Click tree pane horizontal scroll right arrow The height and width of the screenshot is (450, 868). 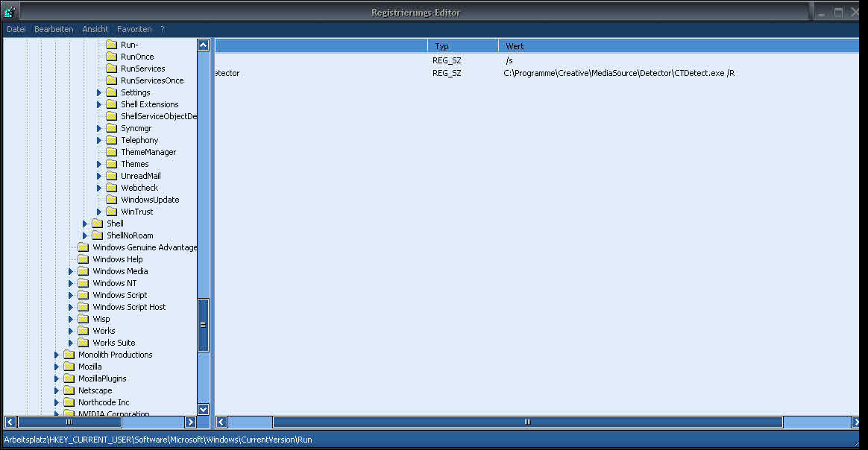pyautogui.click(x=190, y=422)
